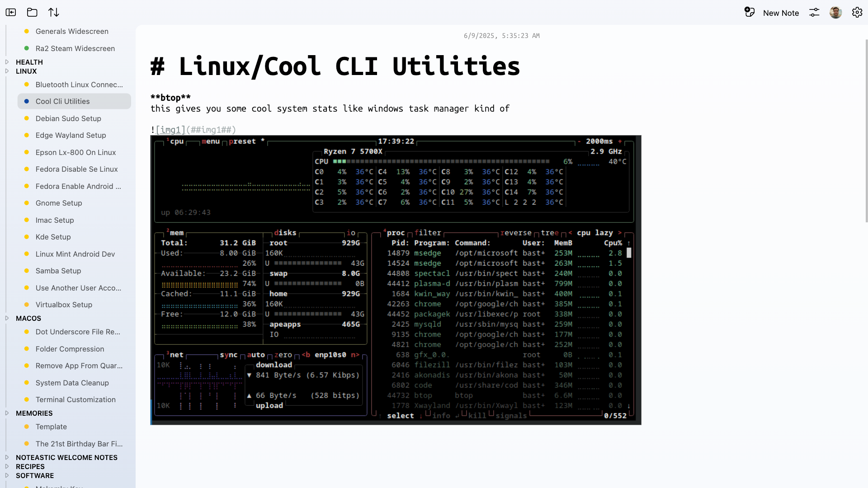
Task: Click the New Note button
Action: (x=781, y=13)
